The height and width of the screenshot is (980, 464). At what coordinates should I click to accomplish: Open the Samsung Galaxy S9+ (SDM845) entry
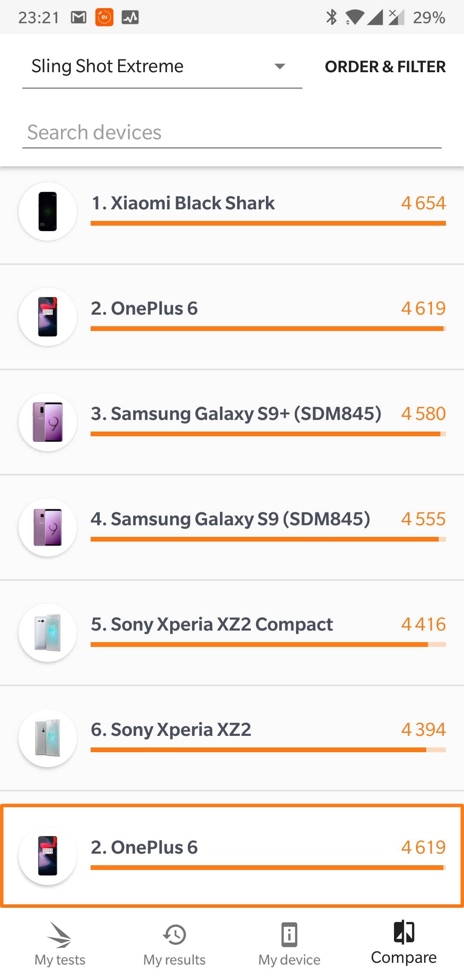pyautogui.click(x=236, y=414)
